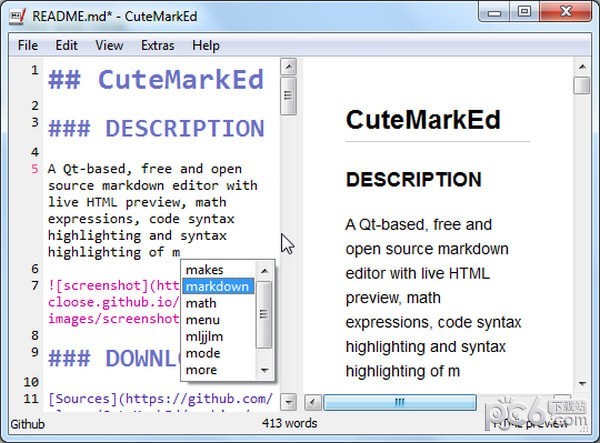Select 'markdown' in the autocomplete popup
The width and height of the screenshot is (600, 443).
217,287
